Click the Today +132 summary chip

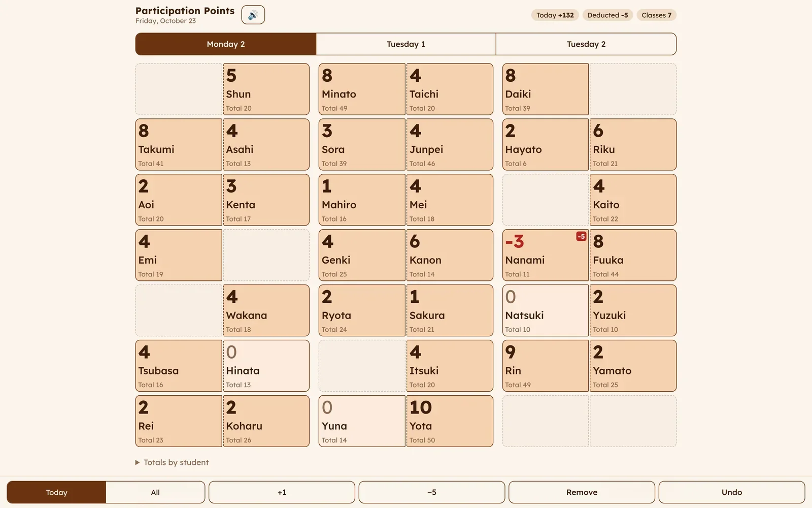click(555, 15)
